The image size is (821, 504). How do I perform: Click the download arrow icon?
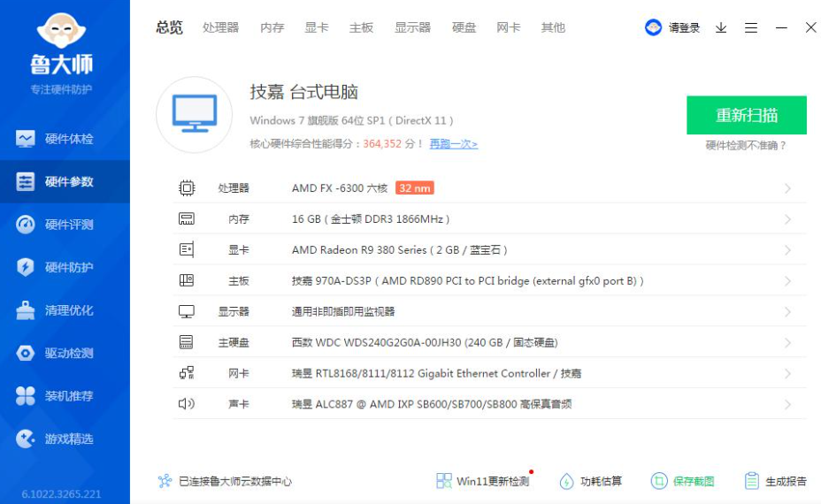coord(721,27)
